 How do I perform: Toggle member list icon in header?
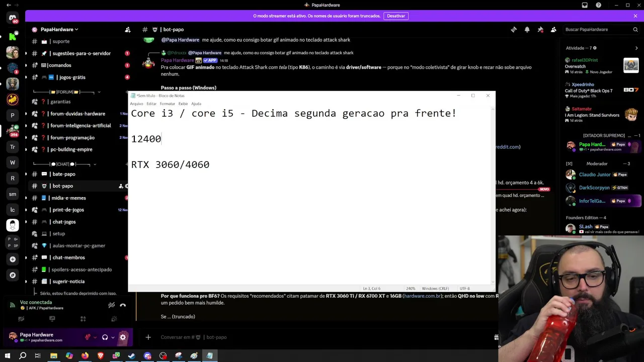553,30
